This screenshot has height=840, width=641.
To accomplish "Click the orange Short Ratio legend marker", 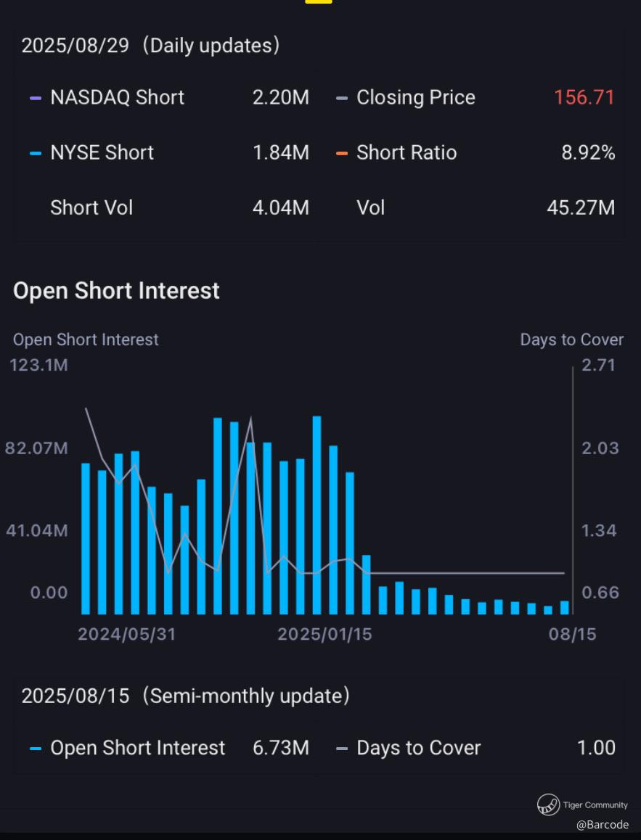I will (342, 153).
